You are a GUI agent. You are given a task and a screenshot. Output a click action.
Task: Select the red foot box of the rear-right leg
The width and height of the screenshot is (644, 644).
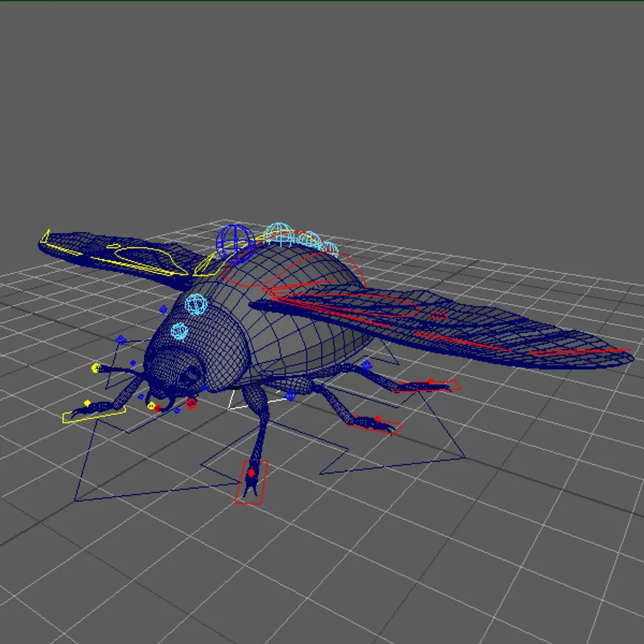tap(426, 386)
